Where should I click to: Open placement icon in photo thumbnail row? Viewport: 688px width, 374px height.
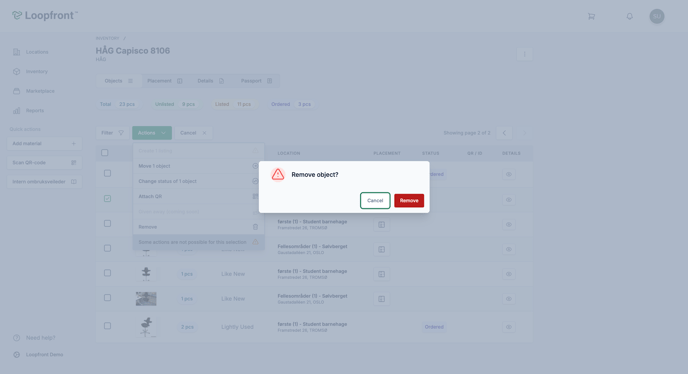pyautogui.click(x=381, y=299)
